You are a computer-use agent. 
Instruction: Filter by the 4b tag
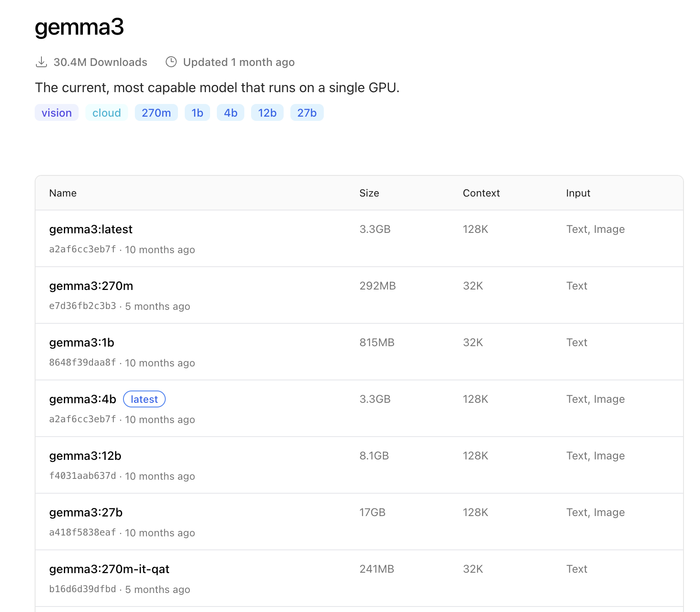tap(230, 113)
